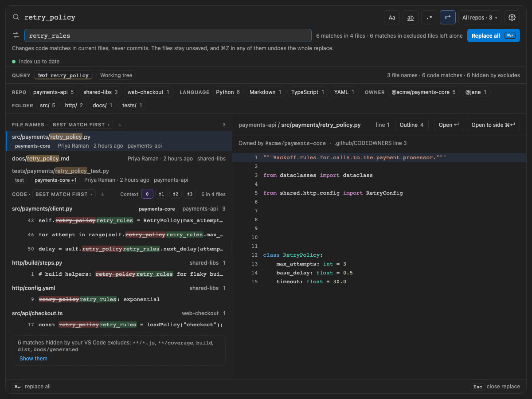Open http/config.yaml group header

(118, 288)
